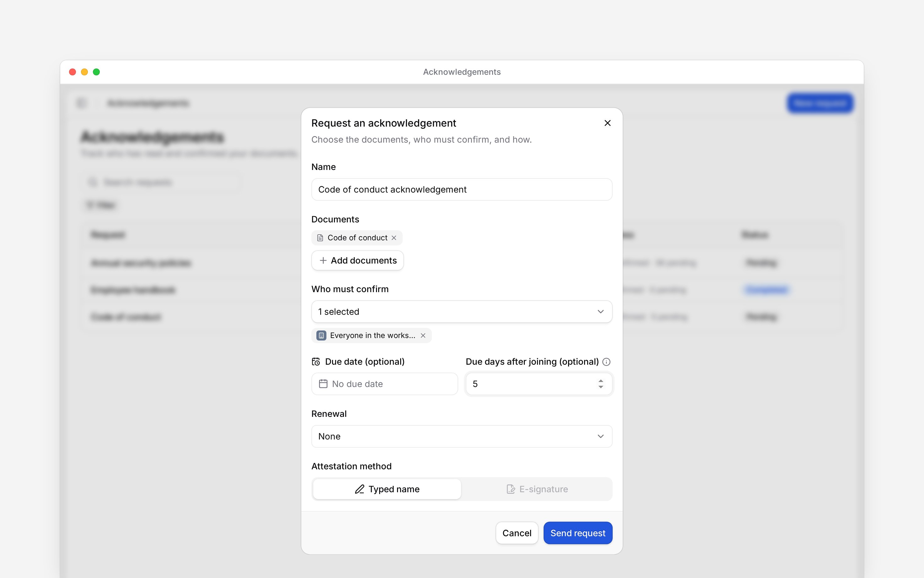This screenshot has height=578, width=924.
Task: Click the Due days after joining number field
Action: click(539, 384)
